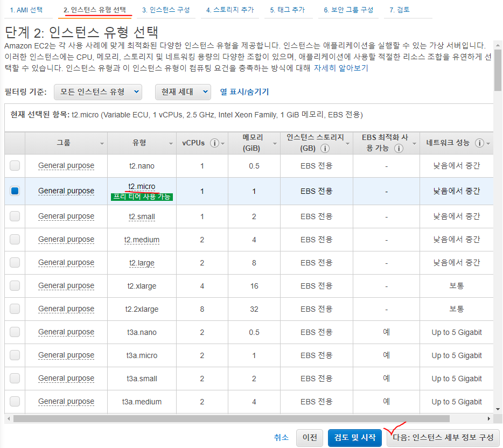This screenshot has width=503, height=448.
Task: Open the 인스턴스 스토리지 column sort arrow
Action: point(347,144)
